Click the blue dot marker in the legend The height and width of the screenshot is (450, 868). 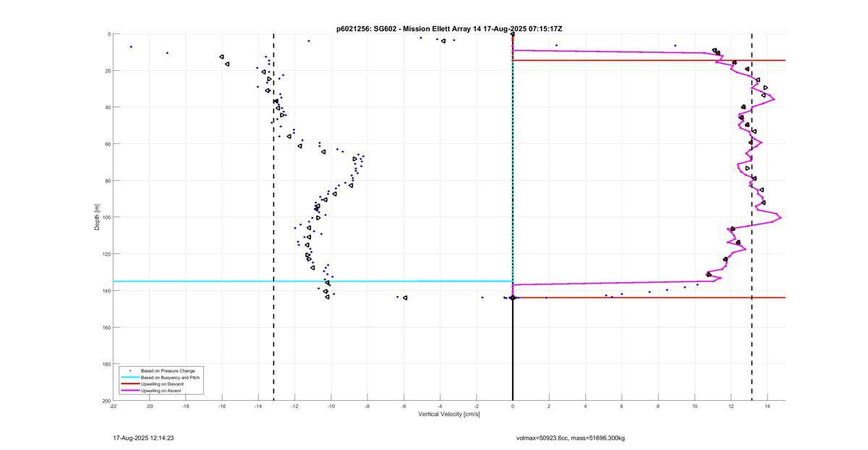pyautogui.click(x=129, y=371)
